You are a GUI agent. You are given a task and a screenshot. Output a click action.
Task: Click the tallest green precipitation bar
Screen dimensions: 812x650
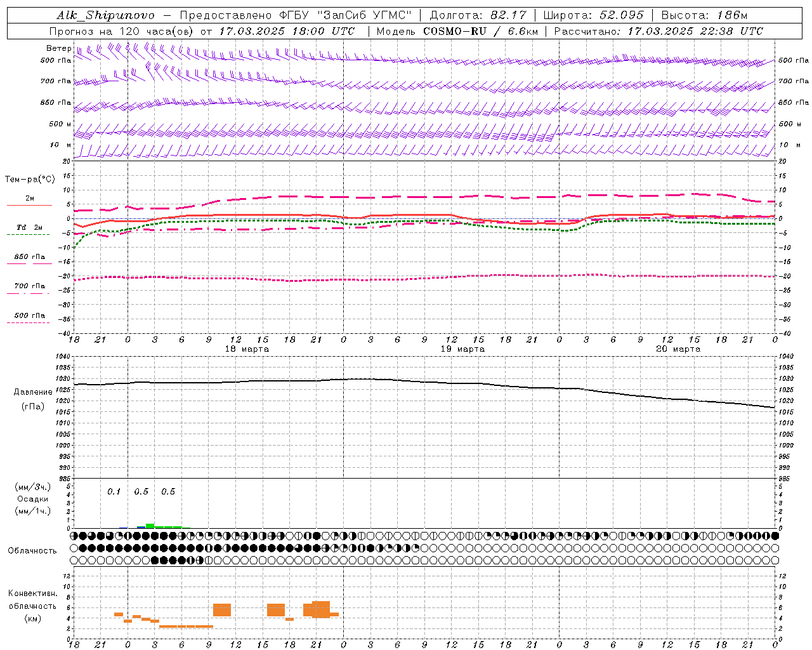tap(150, 526)
